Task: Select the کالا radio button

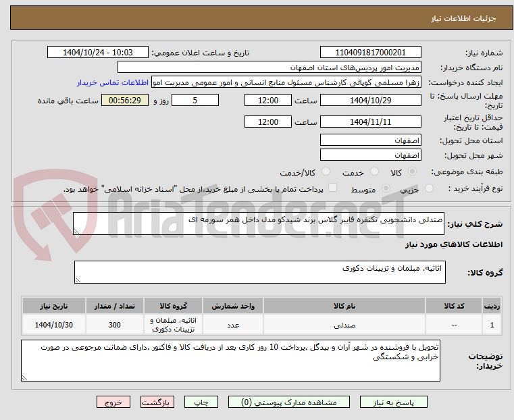Action: click(x=413, y=172)
